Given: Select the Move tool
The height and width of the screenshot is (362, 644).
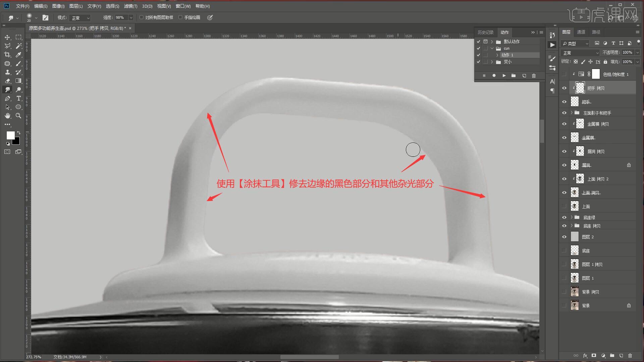Looking at the screenshot, I should [7, 37].
